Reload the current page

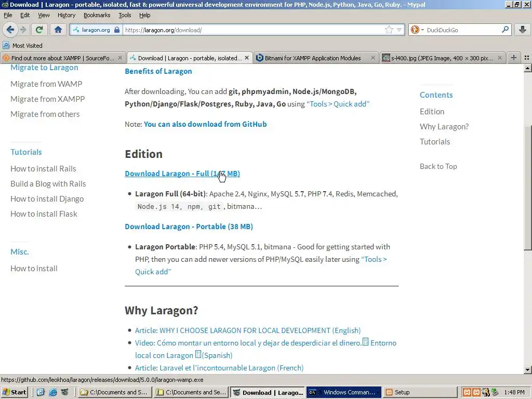pos(39,30)
